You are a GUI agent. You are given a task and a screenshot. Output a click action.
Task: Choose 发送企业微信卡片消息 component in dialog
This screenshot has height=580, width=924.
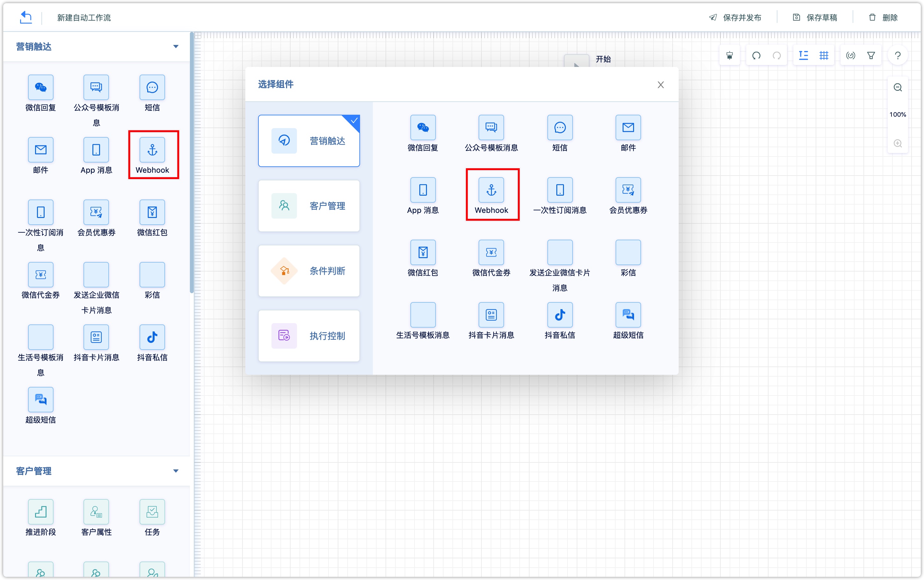tap(560, 252)
